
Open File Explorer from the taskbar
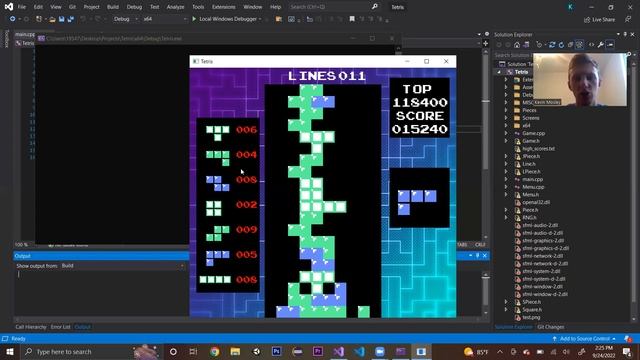[236, 352]
